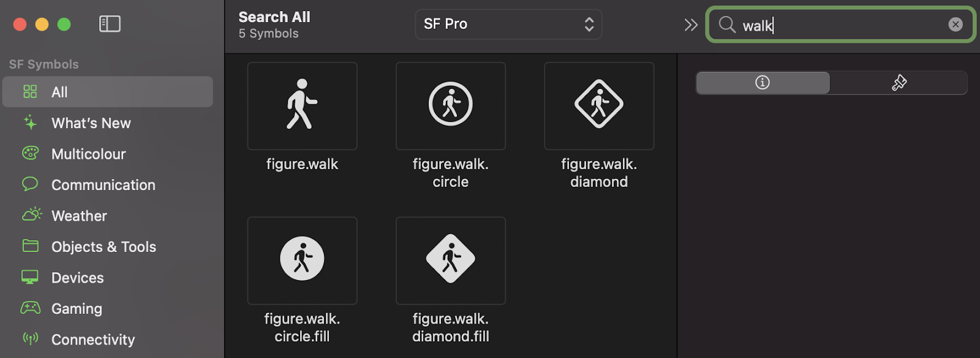Select the figure.walk.circle symbol
This screenshot has width=980, height=358.
451,105
